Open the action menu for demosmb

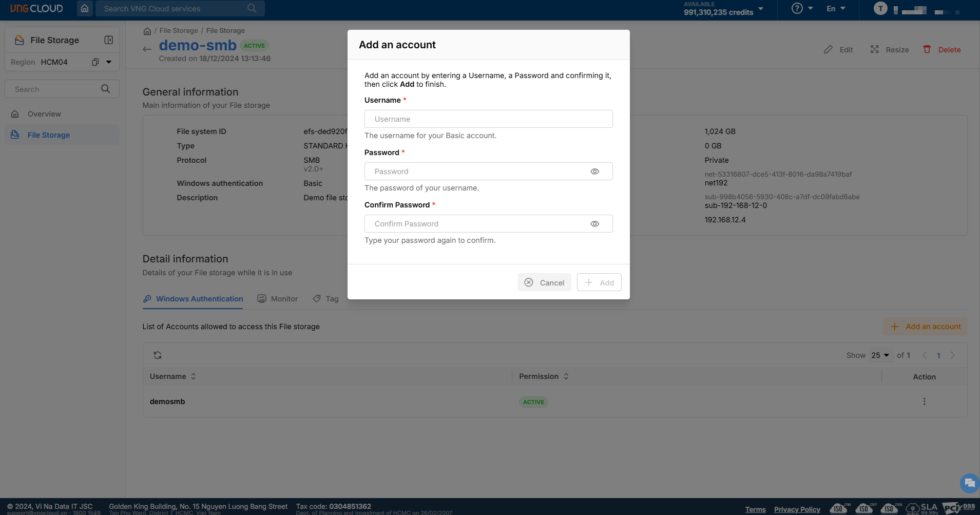click(x=924, y=402)
